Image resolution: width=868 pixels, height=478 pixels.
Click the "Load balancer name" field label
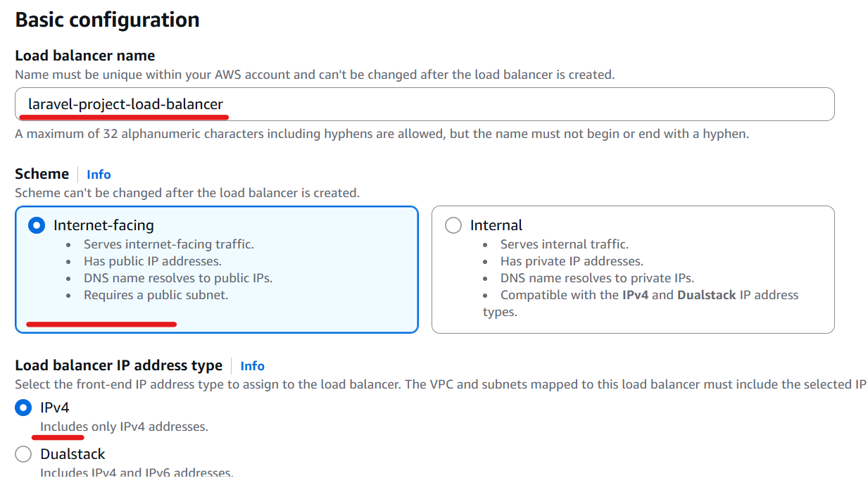[x=85, y=56]
